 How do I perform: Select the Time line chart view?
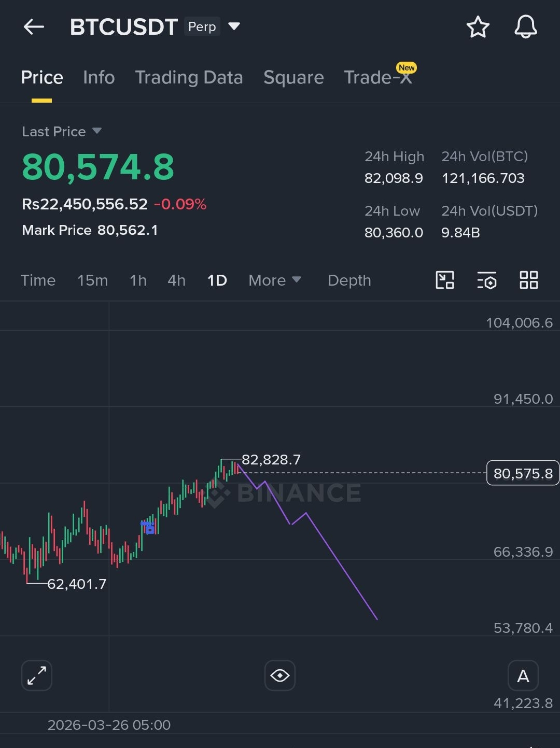(x=38, y=280)
